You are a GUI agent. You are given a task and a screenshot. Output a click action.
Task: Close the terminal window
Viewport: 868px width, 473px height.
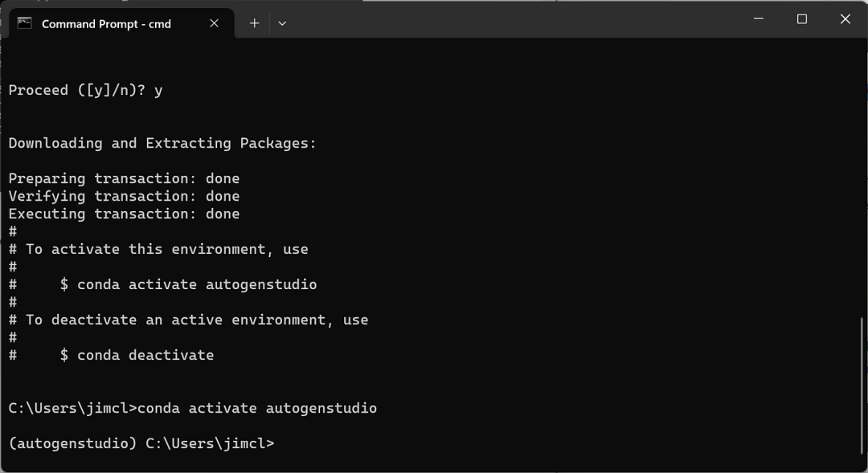(x=845, y=19)
